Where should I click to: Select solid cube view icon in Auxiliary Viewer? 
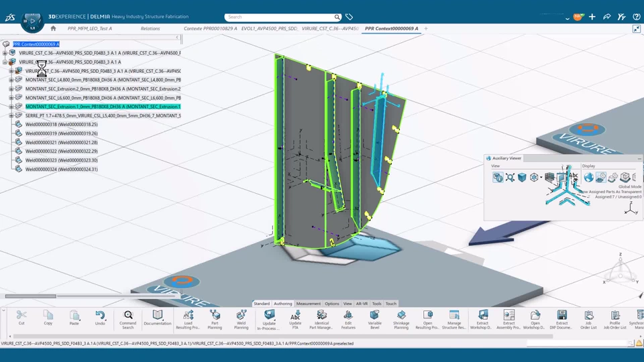(x=522, y=177)
